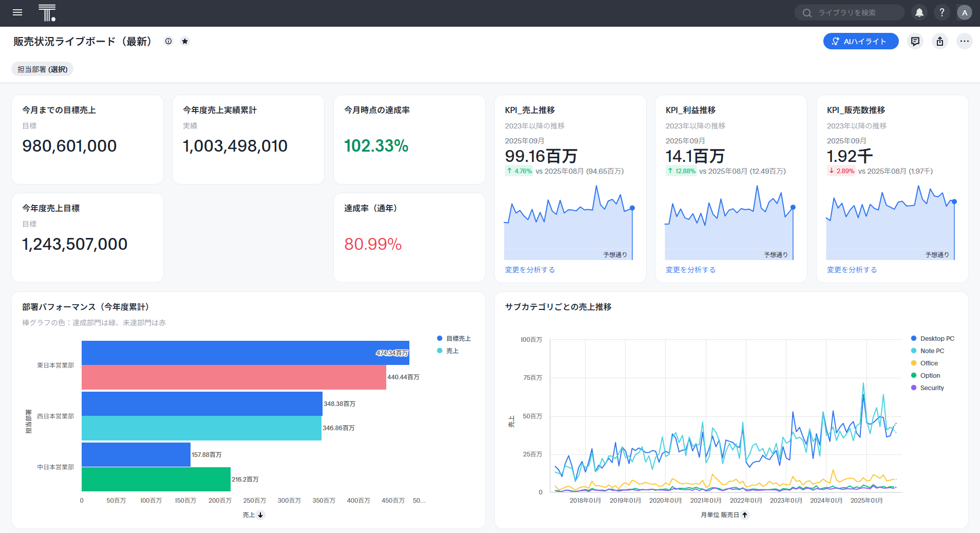Click the share liveboard icon
Image resolution: width=980 pixels, height=533 pixels.
(x=940, y=41)
